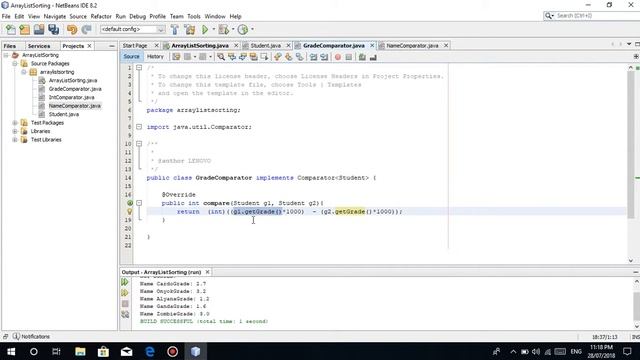
Task: Click the New Project toolbar icon
Action: [x=24, y=29]
